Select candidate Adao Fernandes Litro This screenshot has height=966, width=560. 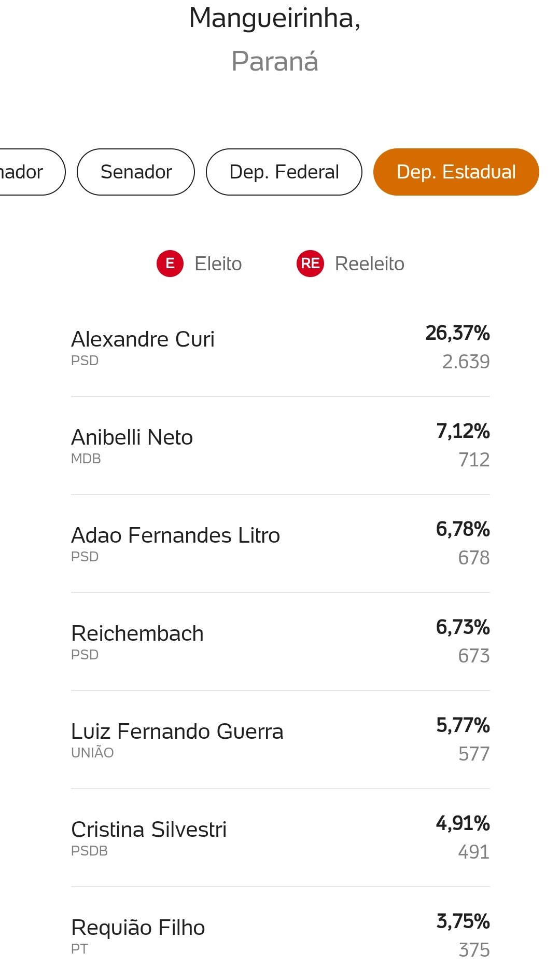pos(281,544)
